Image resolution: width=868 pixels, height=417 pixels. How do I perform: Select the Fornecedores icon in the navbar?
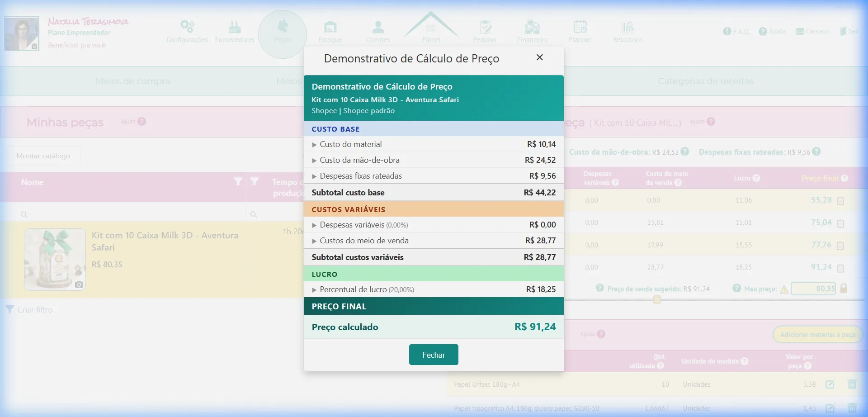pos(235,26)
